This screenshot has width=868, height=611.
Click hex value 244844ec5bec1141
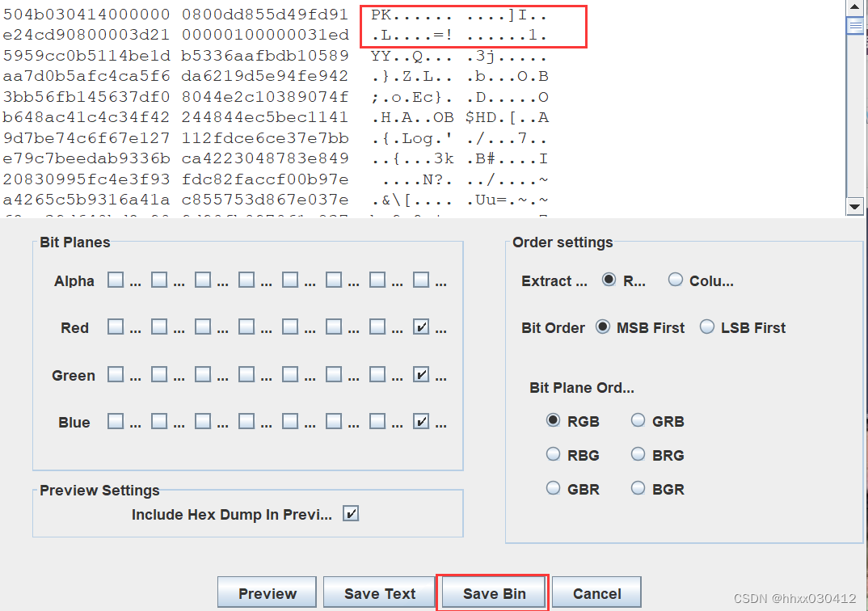coord(265,117)
